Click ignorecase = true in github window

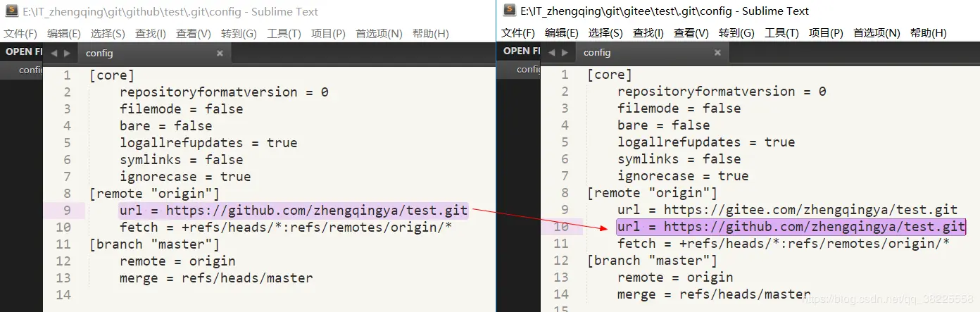pyautogui.click(x=185, y=177)
